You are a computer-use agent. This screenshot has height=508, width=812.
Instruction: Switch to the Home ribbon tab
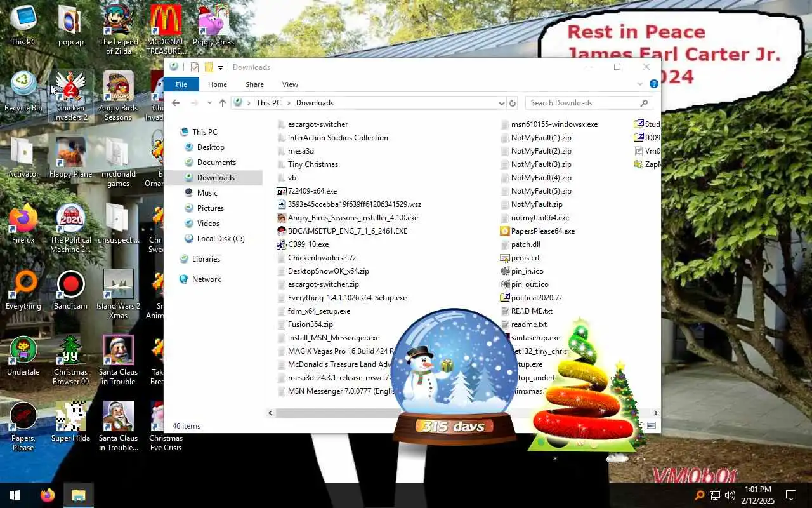[x=218, y=84]
